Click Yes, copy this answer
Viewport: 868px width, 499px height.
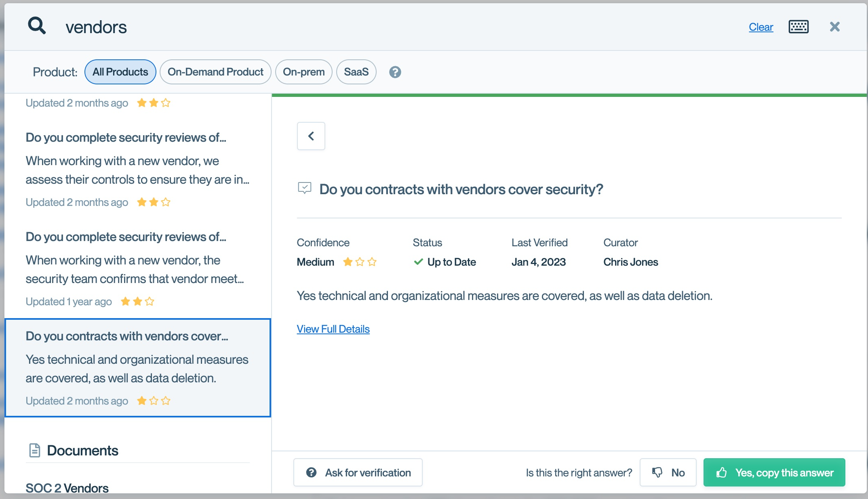pyautogui.click(x=774, y=472)
